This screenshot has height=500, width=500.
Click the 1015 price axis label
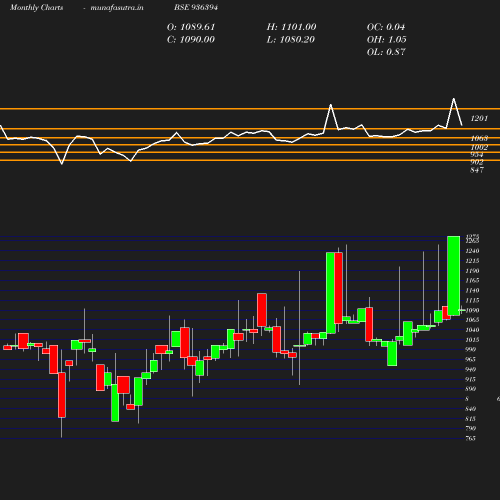coord(472,340)
